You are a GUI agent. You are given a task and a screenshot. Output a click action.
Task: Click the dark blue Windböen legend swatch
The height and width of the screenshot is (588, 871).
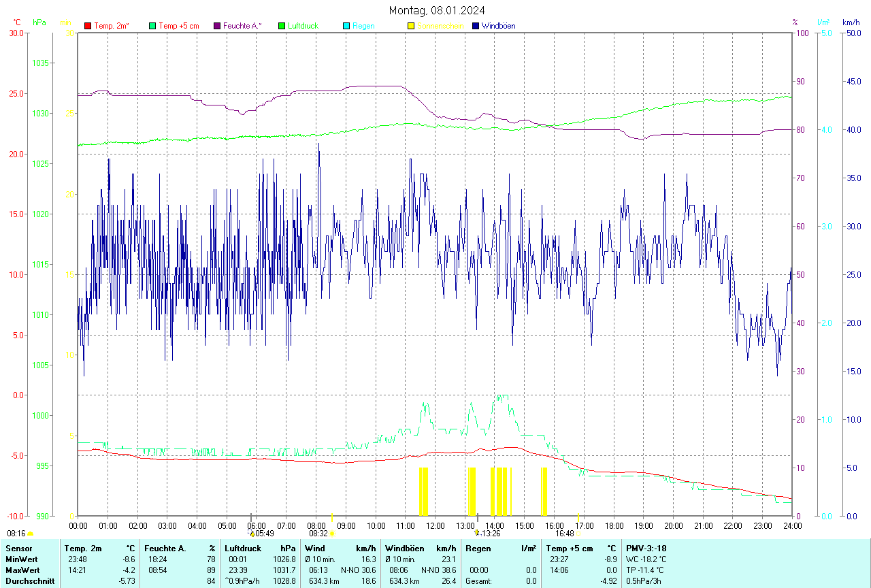[476, 26]
